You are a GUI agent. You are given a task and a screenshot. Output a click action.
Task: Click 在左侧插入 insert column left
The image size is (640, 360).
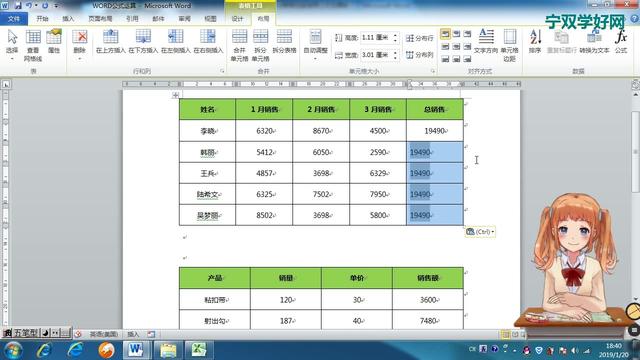click(176, 42)
